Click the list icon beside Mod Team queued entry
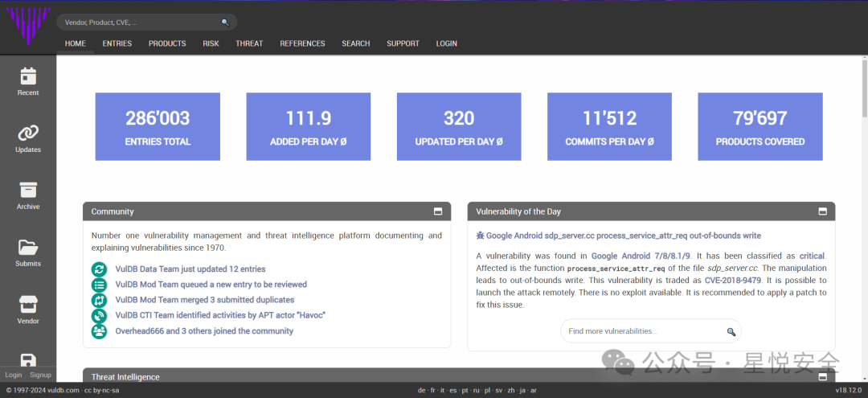 (99, 285)
